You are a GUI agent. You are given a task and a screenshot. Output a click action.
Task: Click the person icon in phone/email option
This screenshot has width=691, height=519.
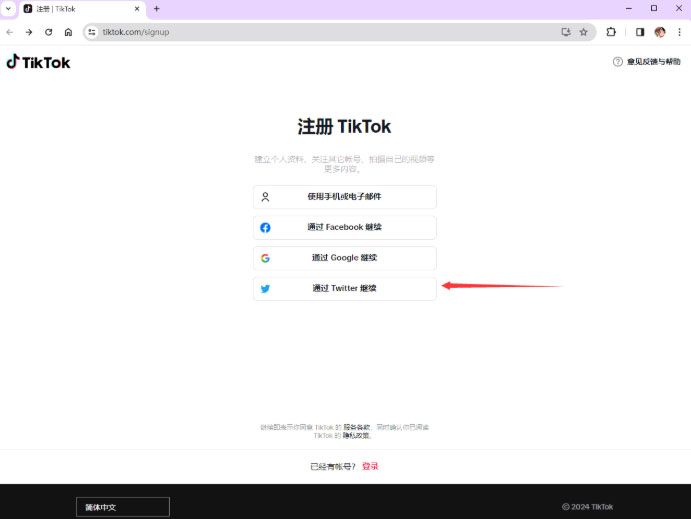click(x=265, y=197)
